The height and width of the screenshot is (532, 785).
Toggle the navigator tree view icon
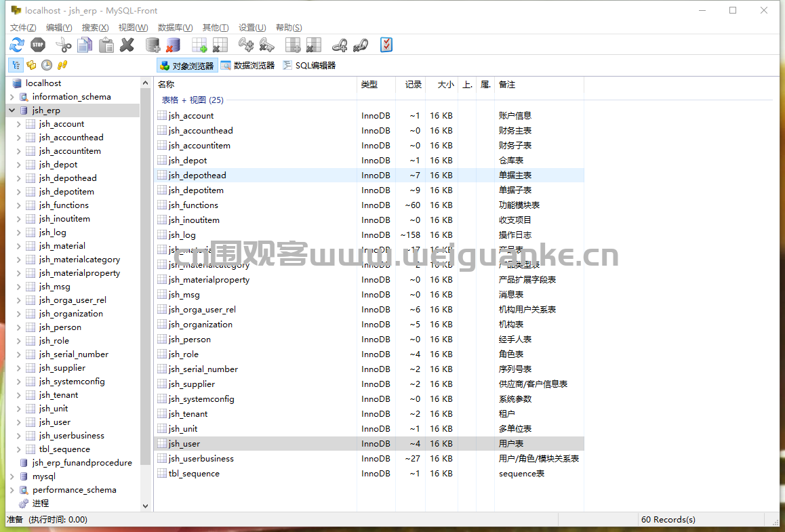click(16, 65)
